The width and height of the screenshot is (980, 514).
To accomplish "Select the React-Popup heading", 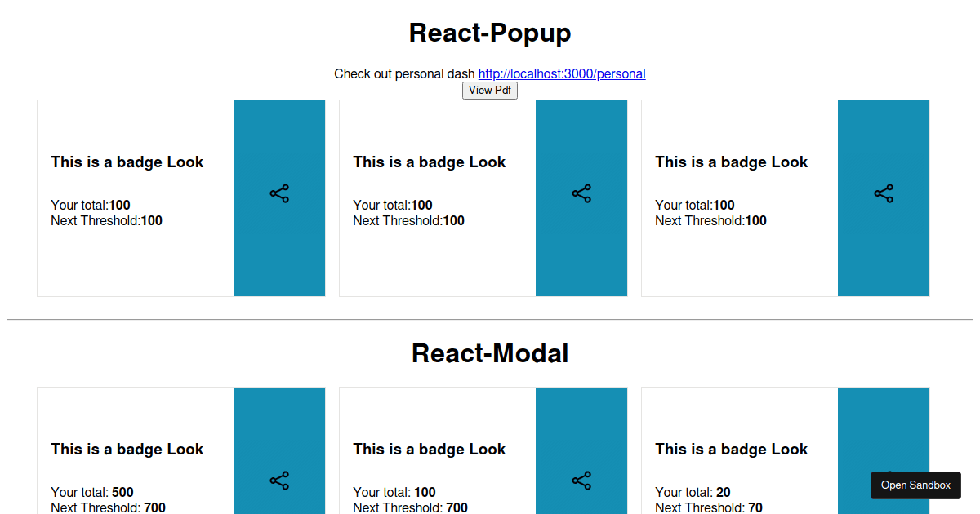I will point(489,33).
